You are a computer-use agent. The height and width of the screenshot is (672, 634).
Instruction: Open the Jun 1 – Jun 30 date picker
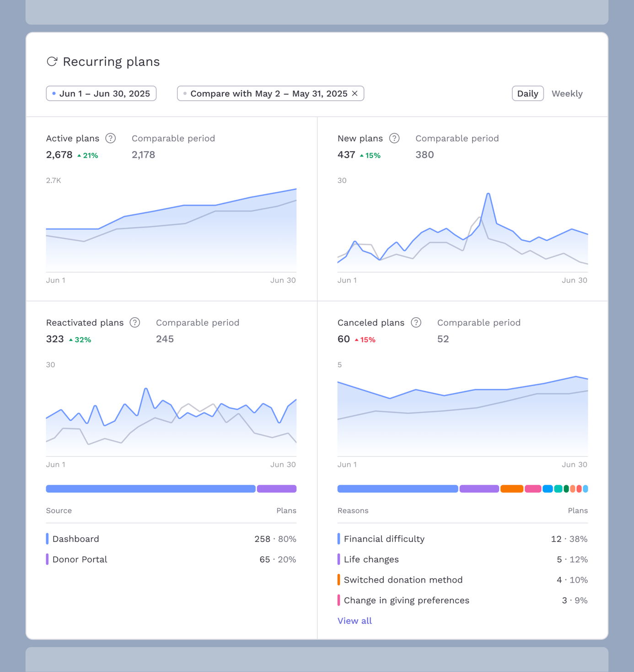101,93
